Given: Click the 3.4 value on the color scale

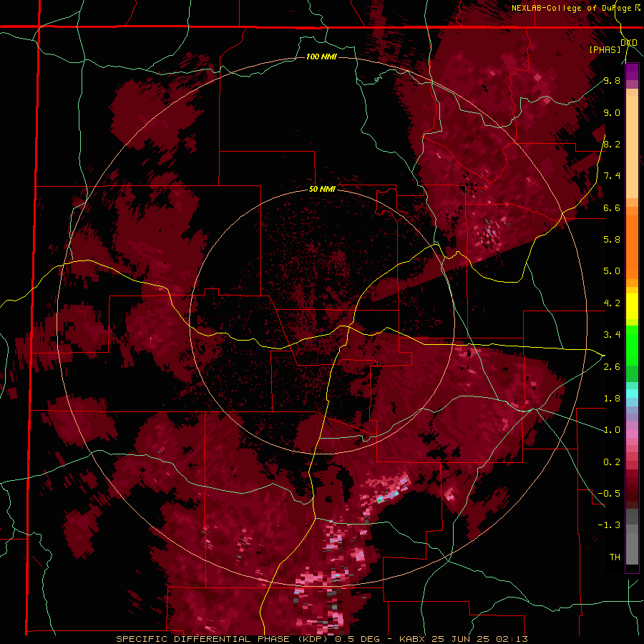Looking at the screenshot, I should [x=612, y=335].
